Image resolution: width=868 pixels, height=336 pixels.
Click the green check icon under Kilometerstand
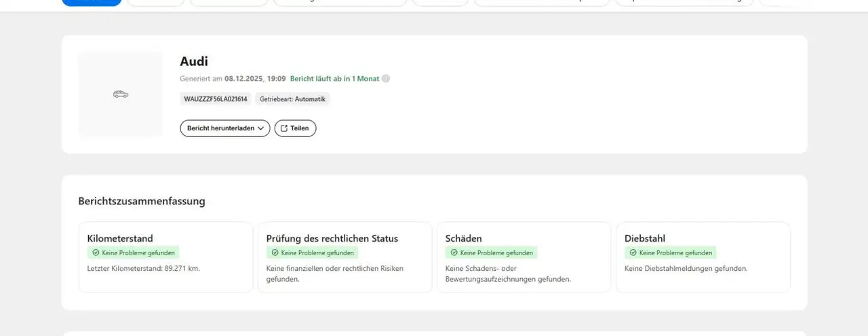coord(96,253)
